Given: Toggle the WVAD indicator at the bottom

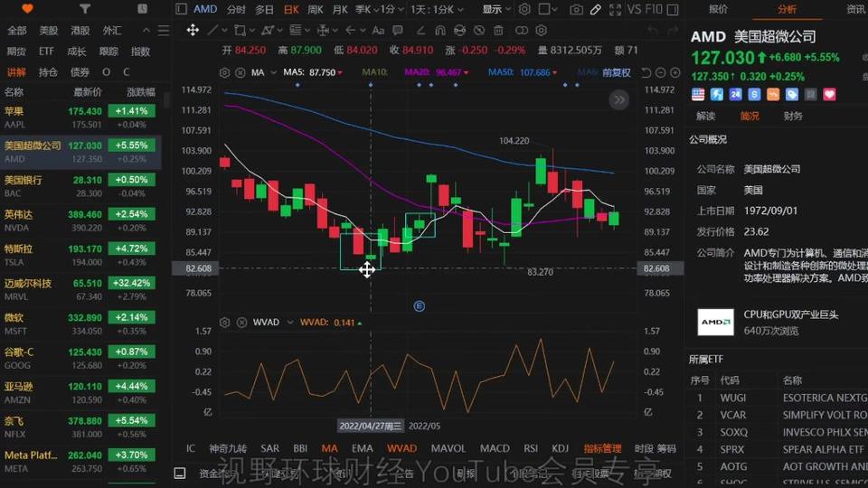Looking at the screenshot, I should pos(401,448).
